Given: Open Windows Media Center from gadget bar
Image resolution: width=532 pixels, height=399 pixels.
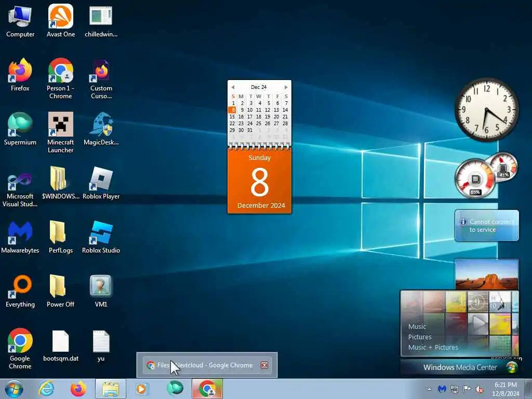Looking at the screenshot, I should 460,367.
